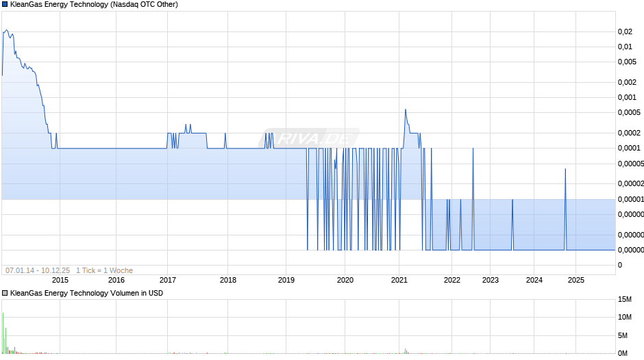Click the early 2021 price spike peak
The image size is (644, 360).
pyautogui.click(x=406, y=110)
